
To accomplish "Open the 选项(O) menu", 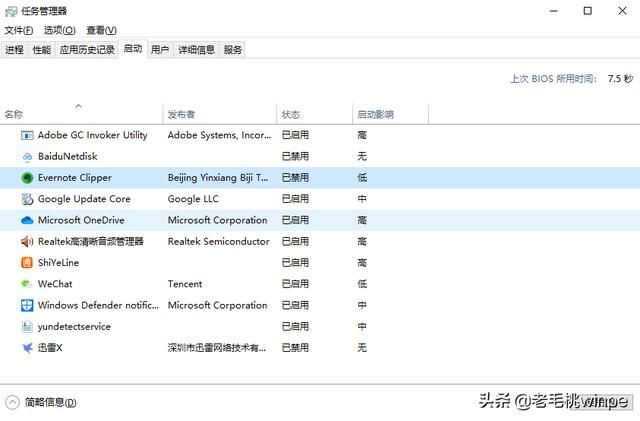I will pyautogui.click(x=60, y=30).
